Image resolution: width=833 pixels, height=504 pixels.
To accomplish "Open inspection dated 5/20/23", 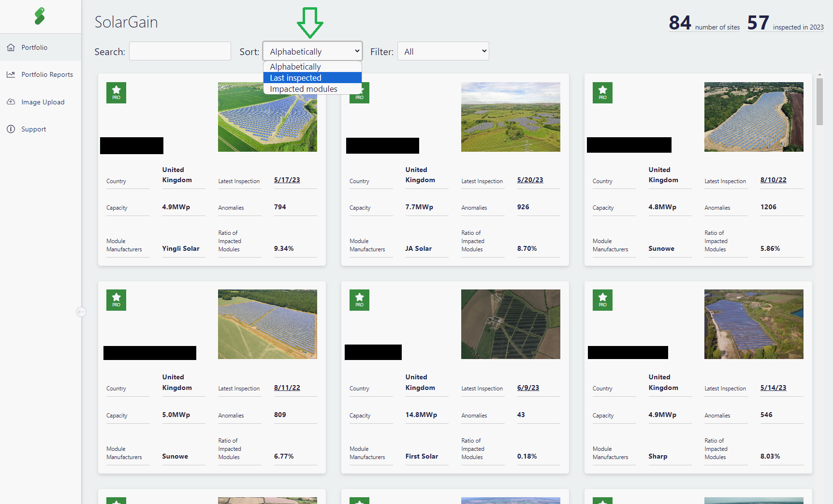I will (530, 180).
